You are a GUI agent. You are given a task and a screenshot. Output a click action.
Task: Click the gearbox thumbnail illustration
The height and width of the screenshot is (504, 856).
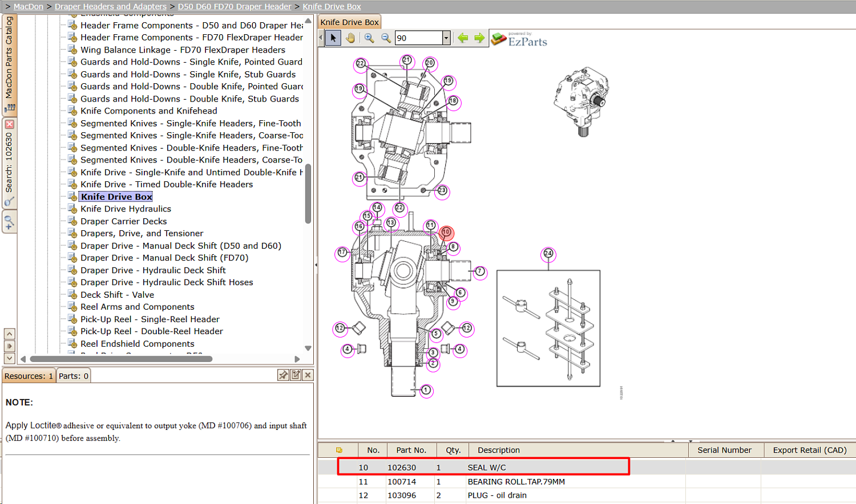tap(582, 101)
